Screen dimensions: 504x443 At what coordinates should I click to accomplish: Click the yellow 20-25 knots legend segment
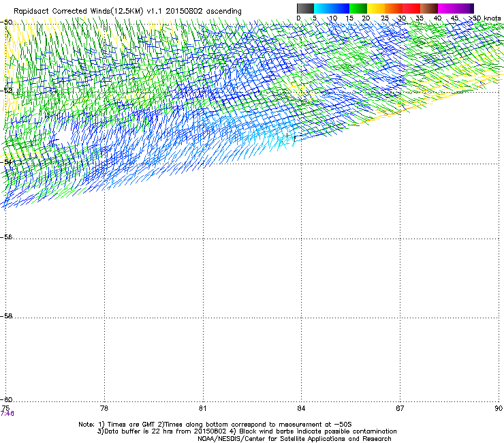click(376, 8)
